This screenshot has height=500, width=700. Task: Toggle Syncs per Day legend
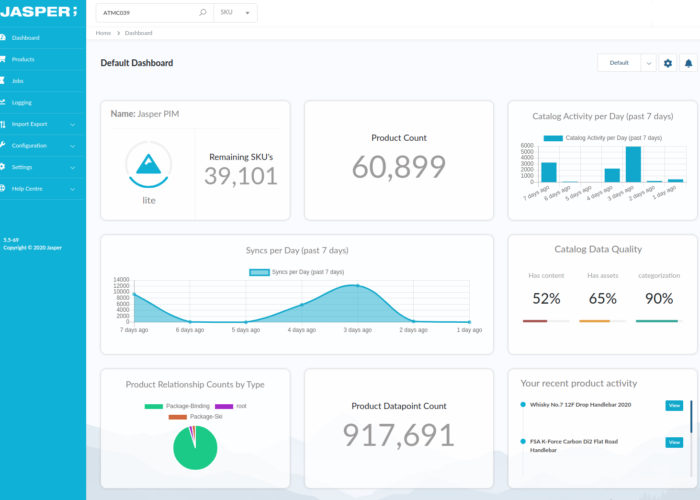point(297,272)
